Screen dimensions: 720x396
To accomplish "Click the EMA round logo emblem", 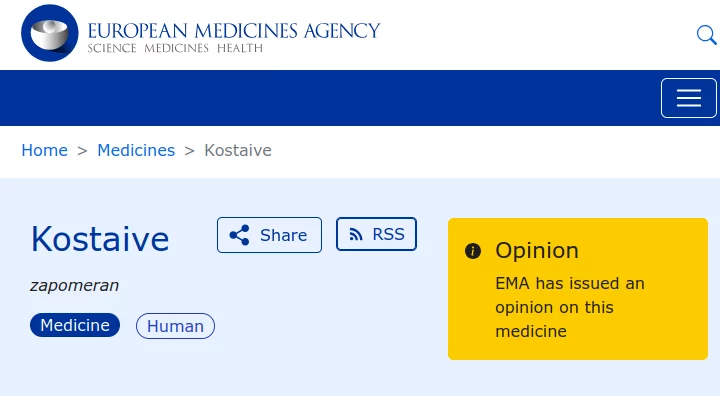I will (50, 33).
